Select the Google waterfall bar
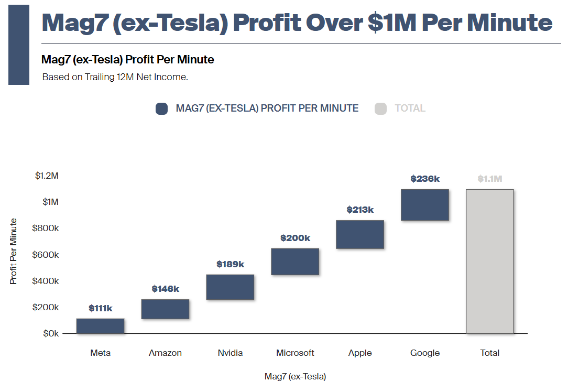Viewport: 568px width, 392px height. (x=425, y=205)
